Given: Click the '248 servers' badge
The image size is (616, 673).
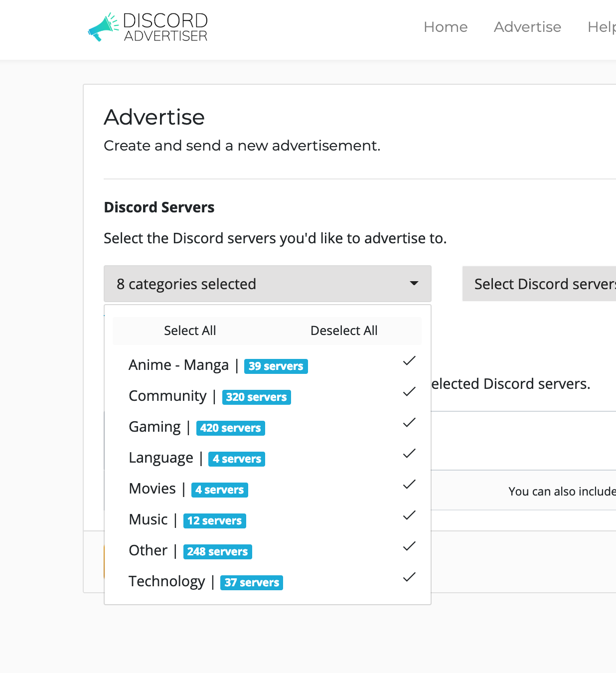Looking at the screenshot, I should (x=218, y=552).
